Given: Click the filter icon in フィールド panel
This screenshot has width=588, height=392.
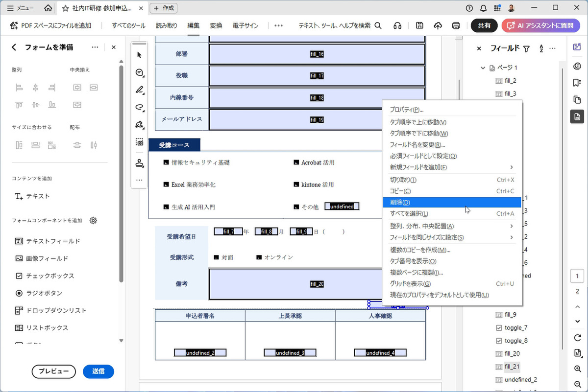Looking at the screenshot, I should (x=526, y=48).
